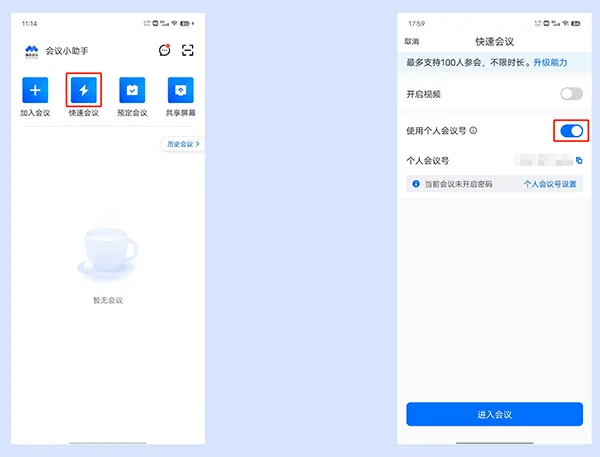This screenshot has width=600, height=457.
Task: Tap the 会议小助手 name text
Action: [x=67, y=51]
